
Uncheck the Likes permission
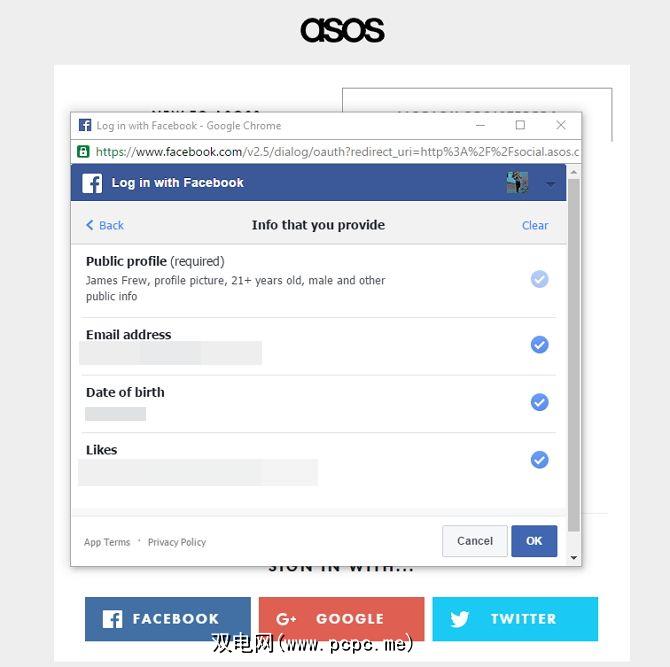point(539,460)
